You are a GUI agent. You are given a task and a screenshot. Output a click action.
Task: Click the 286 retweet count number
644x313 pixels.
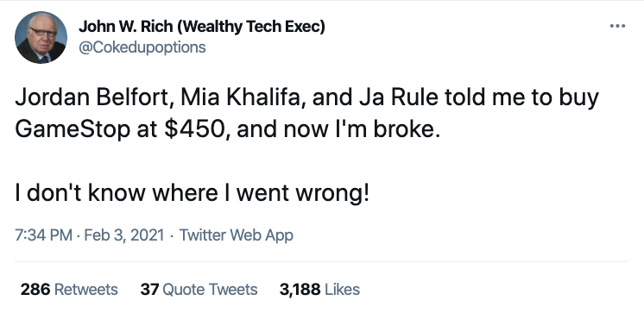coord(35,290)
